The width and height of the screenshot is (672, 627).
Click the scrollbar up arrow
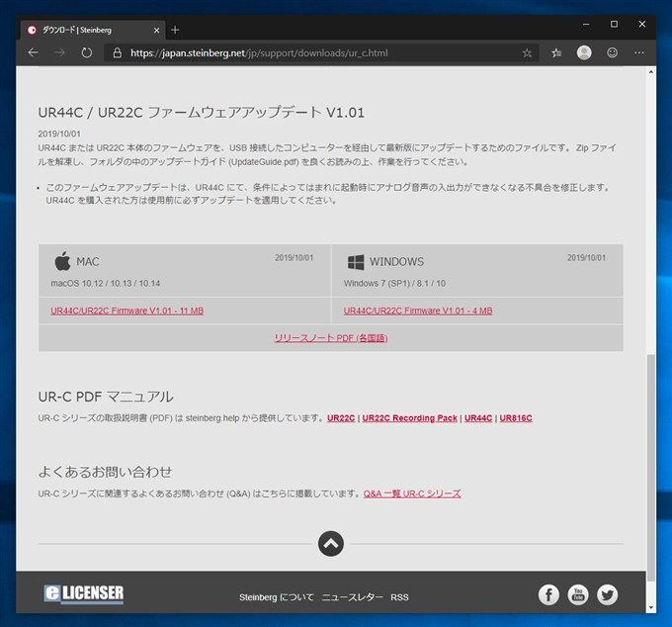(651, 72)
